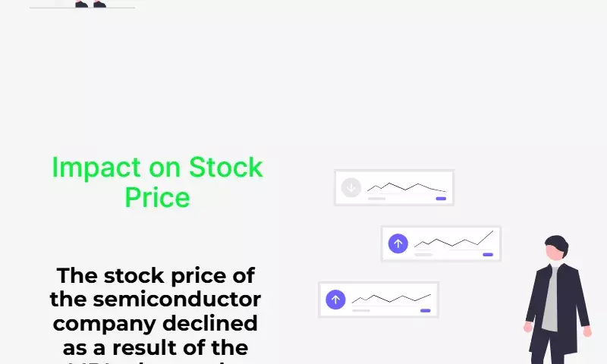Click the gray down-arrow circle icon
The image size is (607, 364).
pos(351,187)
